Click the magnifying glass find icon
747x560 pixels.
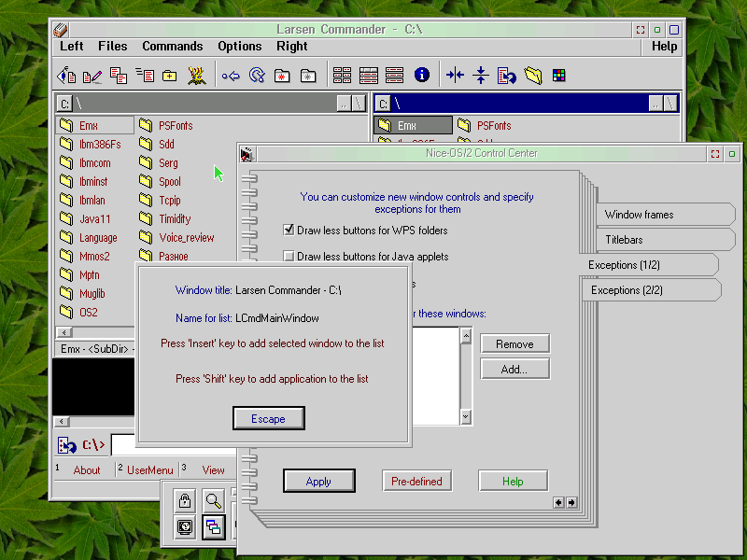tap(213, 500)
